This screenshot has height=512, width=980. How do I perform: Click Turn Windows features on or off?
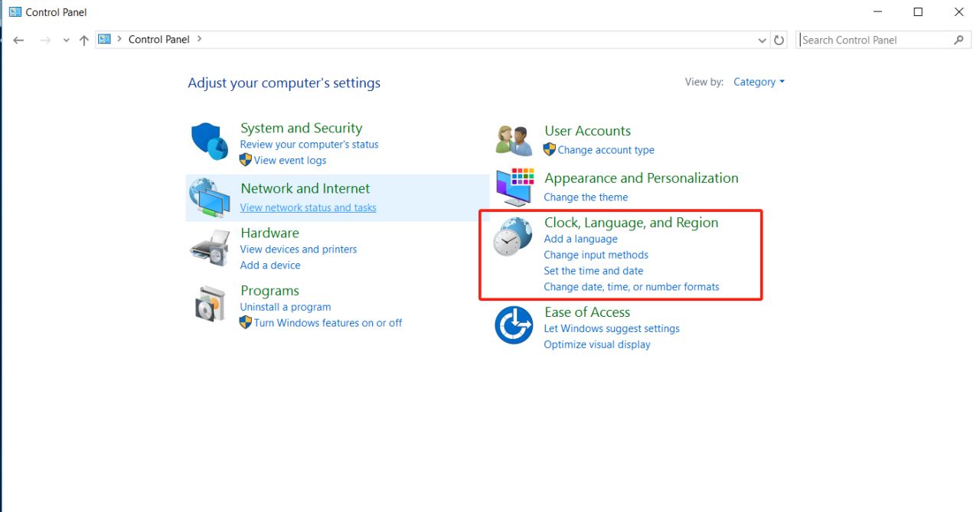(328, 323)
